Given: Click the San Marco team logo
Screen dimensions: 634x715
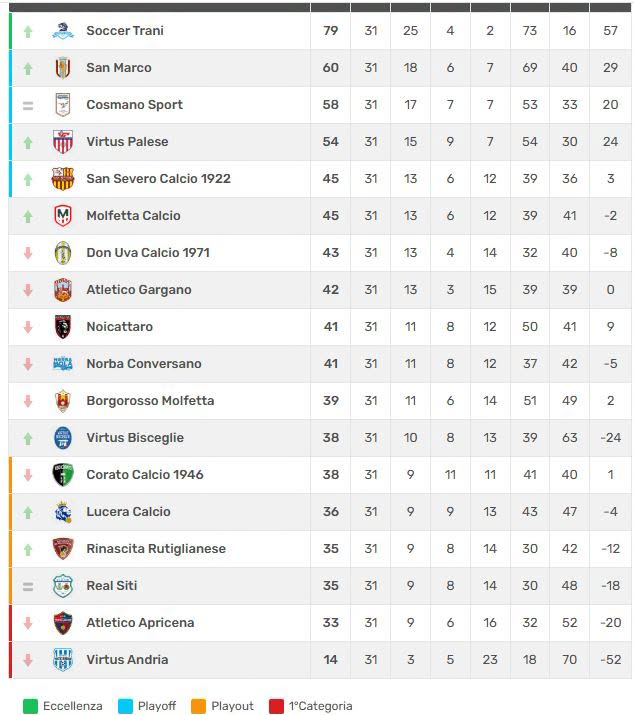Looking at the screenshot, I should click(x=63, y=68).
